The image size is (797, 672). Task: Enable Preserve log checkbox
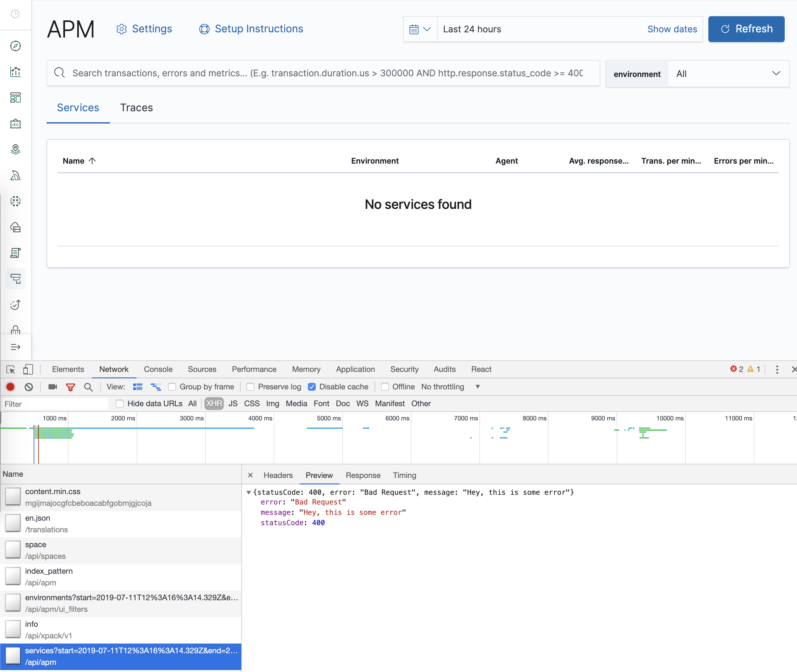click(x=250, y=387)
